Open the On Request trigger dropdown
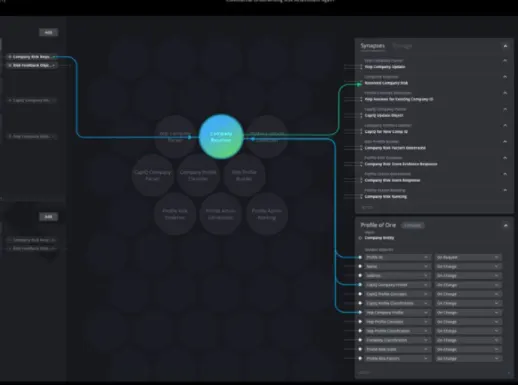The height and width of the screenshot is (385, 518). pyautogui.click(x=468, y=257)
